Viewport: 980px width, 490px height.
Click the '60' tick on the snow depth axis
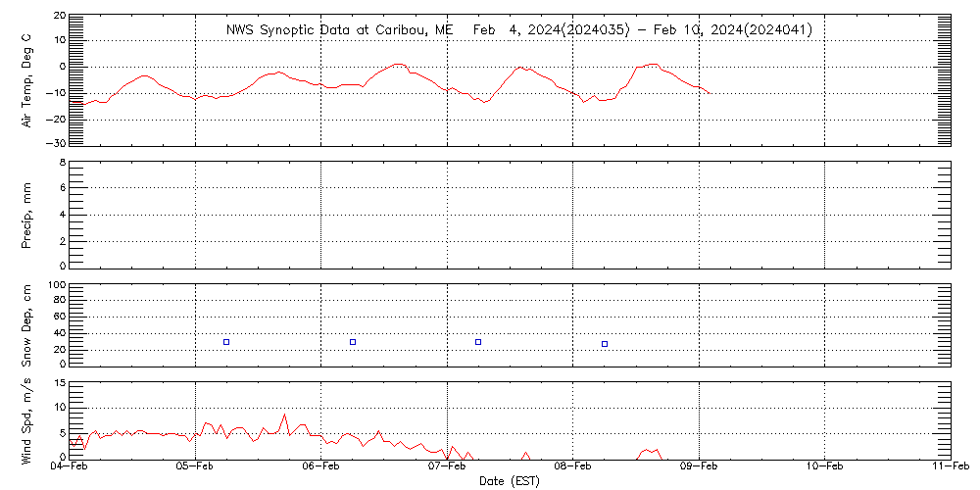tap(60, 318)
